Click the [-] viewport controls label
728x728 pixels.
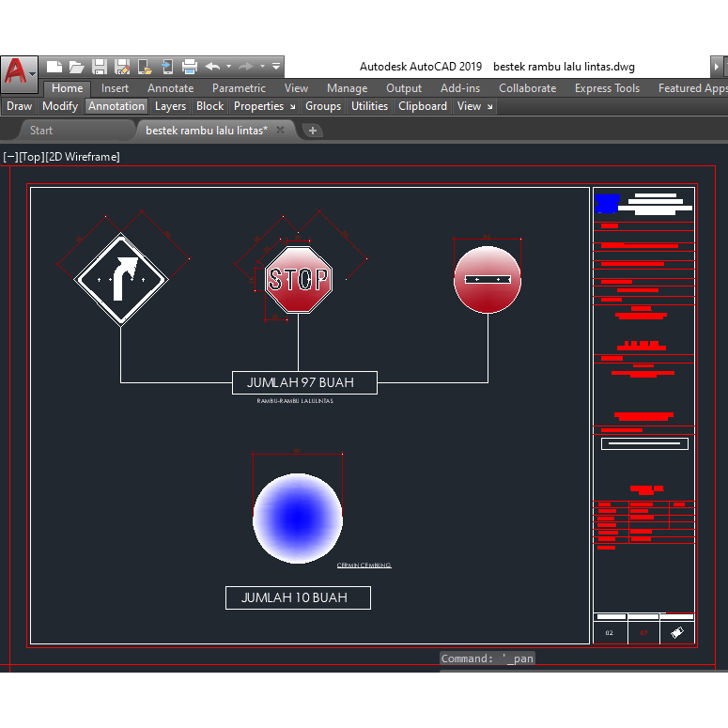(x=10, y=157)
